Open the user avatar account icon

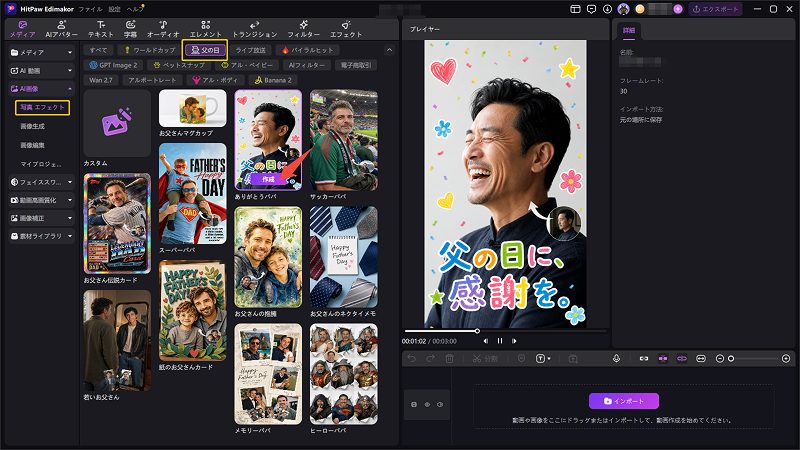pos(623,9)
